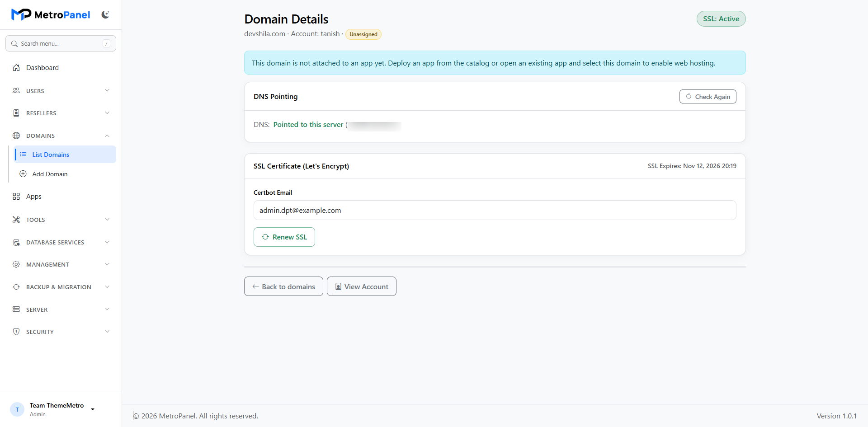Click the Backup & Migration sync icon
This screenshot has height=427, width=868.
16,287
